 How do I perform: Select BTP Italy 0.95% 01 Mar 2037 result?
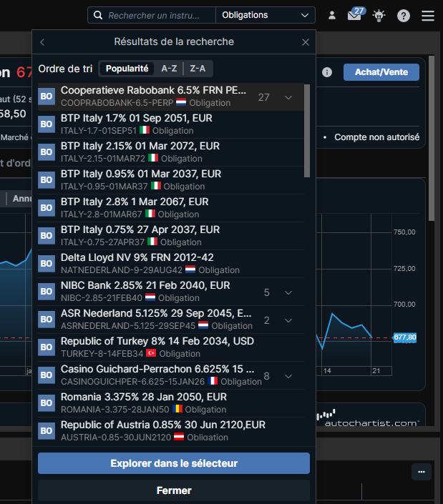point(171,180)
